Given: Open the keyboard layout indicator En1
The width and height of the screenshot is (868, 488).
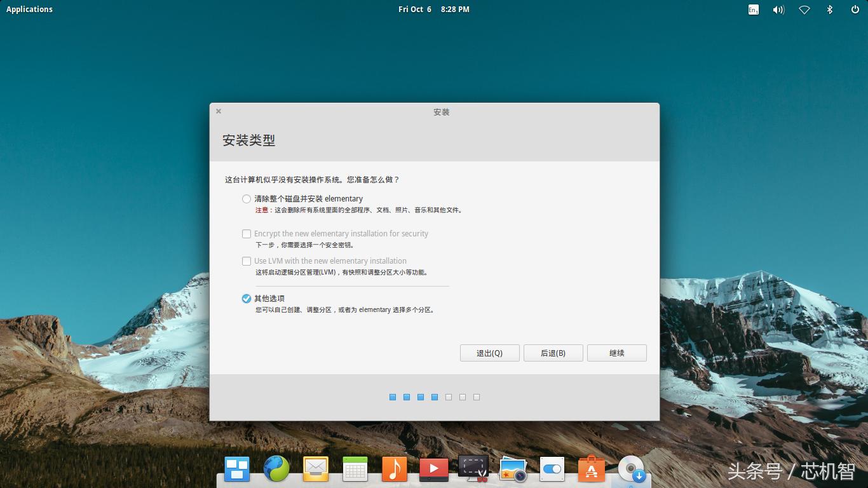Looking at the screenshot, I should (x=753, y=10).
